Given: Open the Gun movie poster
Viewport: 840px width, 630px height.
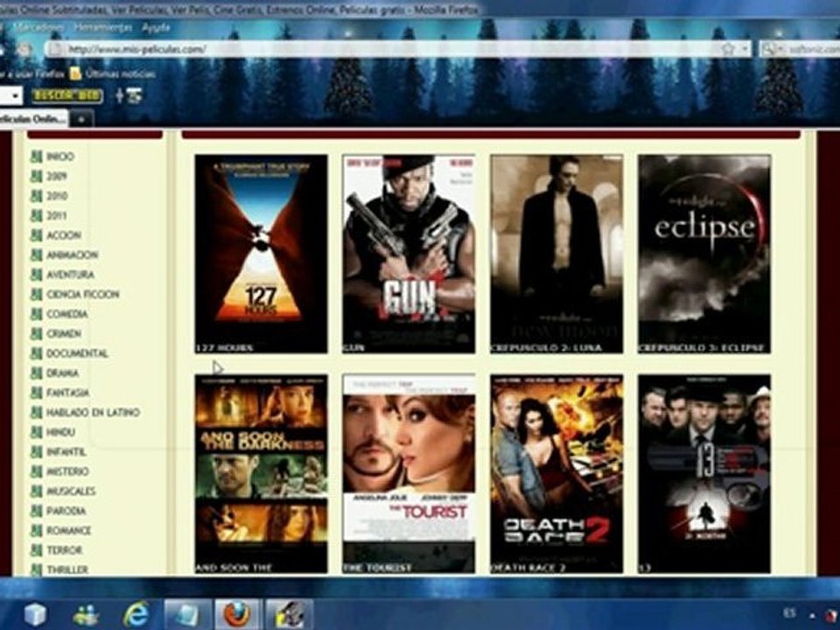Looking at the screenshot, I should [x=409, y=254].
